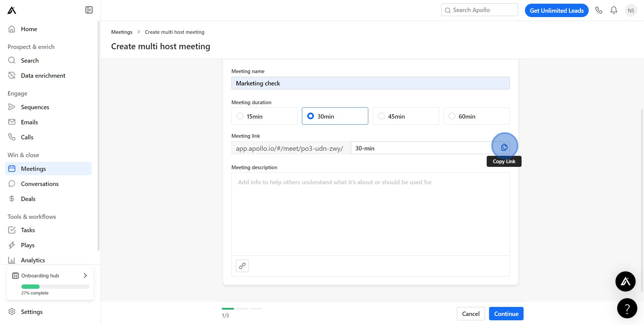Click the Settings gear icon
The height and width of the screenshot is (325, 644).
12,312
